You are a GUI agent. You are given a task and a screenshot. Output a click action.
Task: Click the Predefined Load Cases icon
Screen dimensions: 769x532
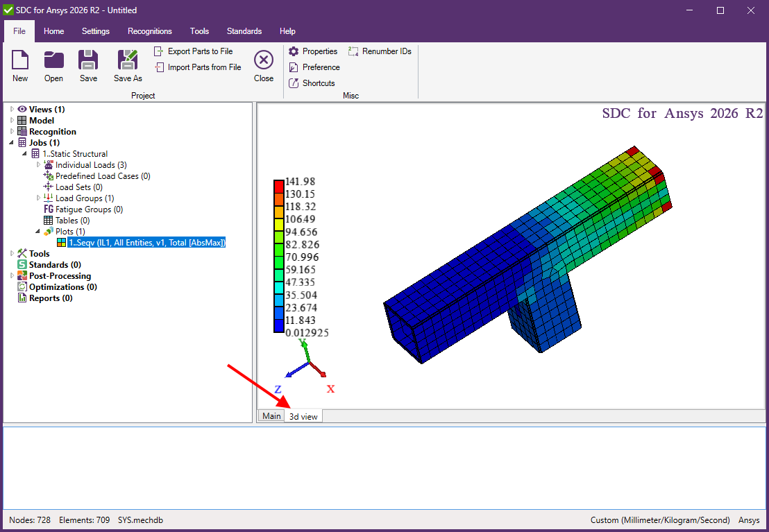coord(48,176)
